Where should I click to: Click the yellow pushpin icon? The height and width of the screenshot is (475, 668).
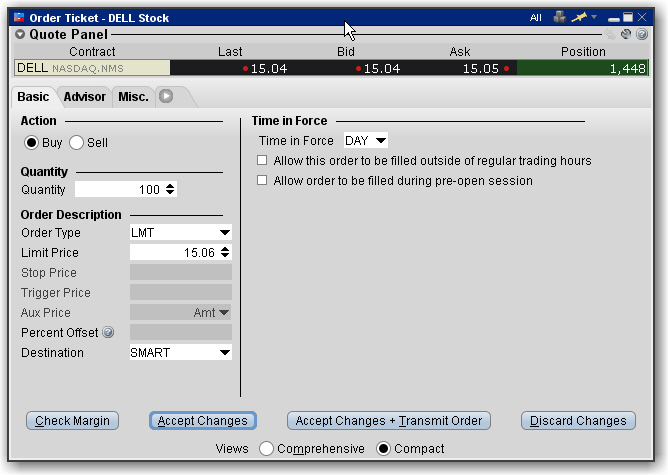(578, 17)
